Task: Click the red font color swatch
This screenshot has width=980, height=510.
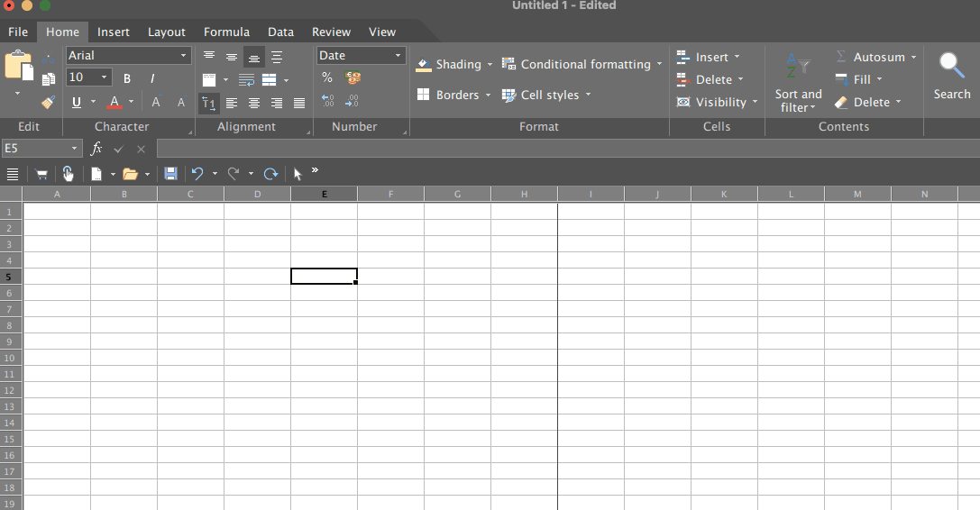Action: [114, 103]
